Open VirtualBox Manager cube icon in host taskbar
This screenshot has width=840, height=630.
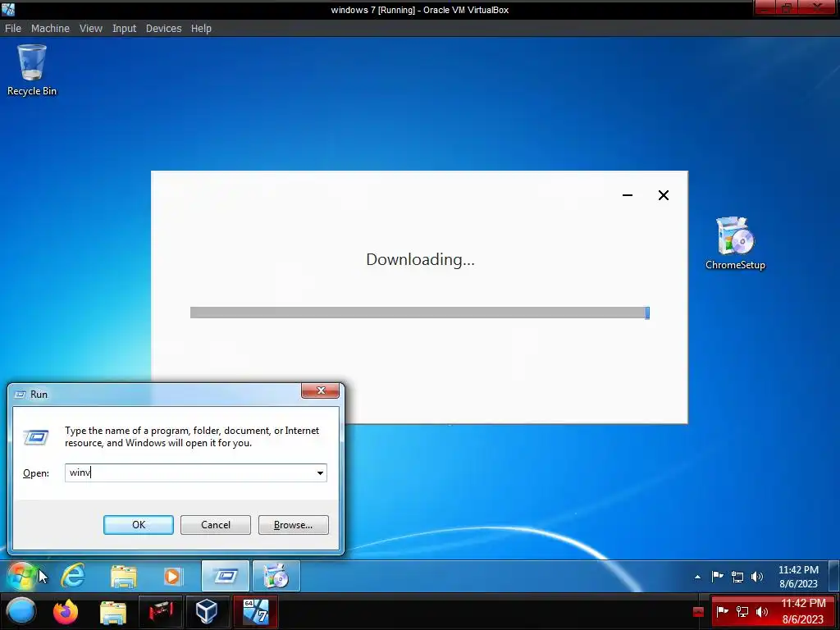[206, 611]
